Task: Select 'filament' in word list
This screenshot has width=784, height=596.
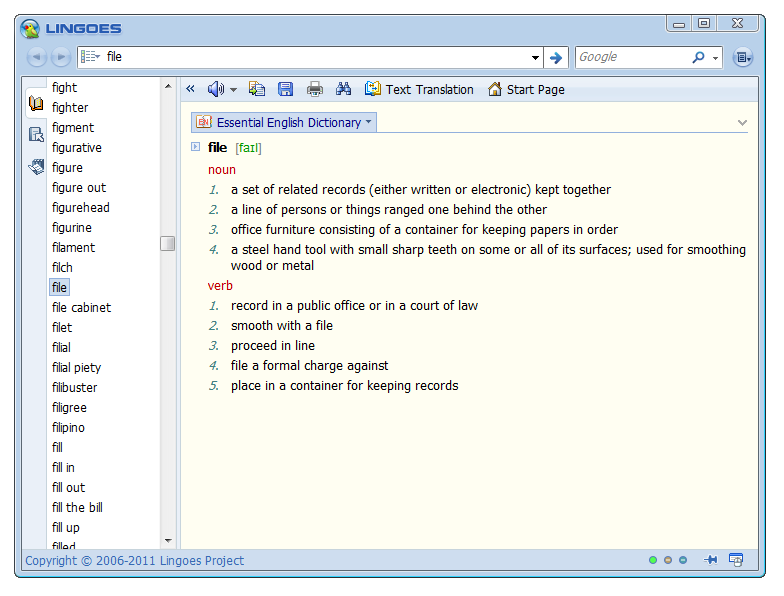Action: 74,248
